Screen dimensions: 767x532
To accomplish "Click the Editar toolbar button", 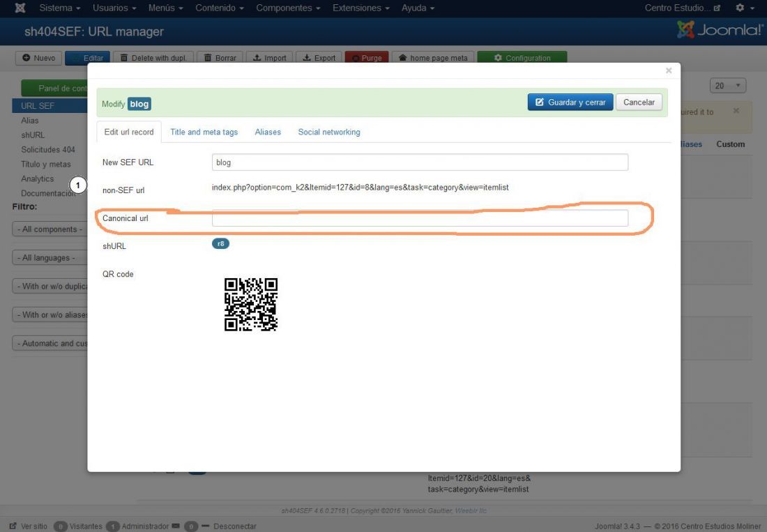I will [x=87, y=58].
